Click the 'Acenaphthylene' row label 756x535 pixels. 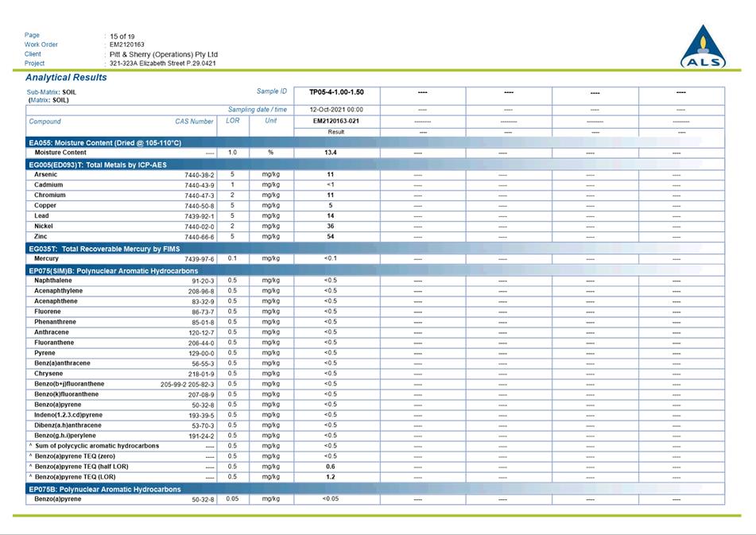pos(58,291)
